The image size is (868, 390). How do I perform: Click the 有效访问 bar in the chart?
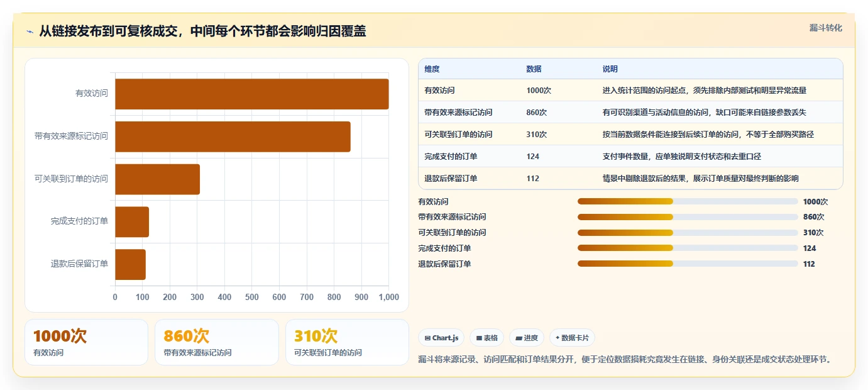click(251, 94)
